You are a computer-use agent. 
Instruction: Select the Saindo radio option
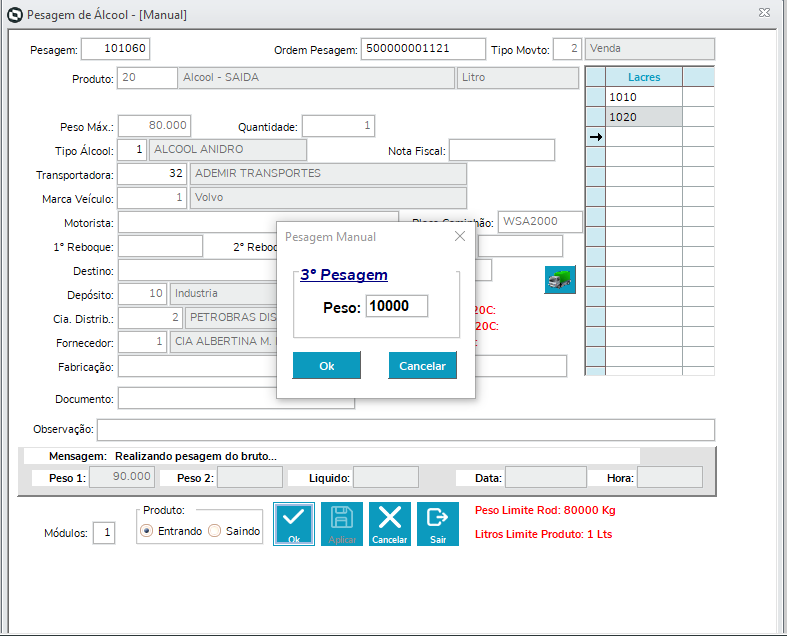(x=234, y=531)
